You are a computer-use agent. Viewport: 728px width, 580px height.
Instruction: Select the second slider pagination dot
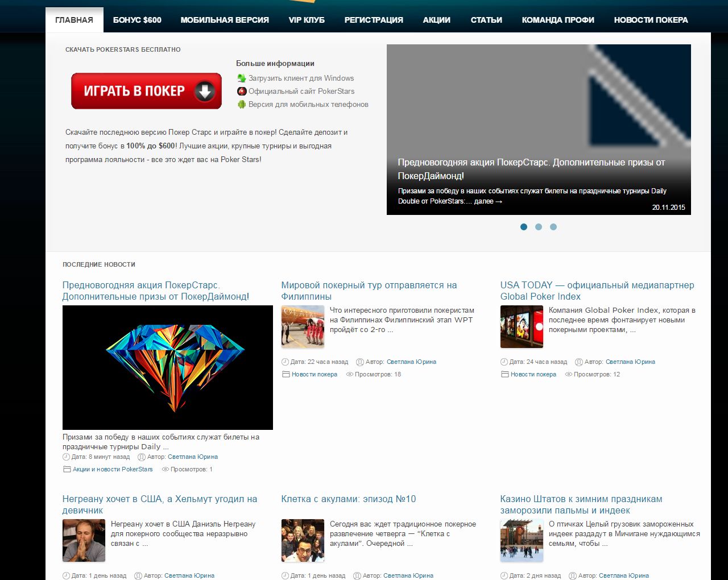pyautogui.click(x=539, y=227)
